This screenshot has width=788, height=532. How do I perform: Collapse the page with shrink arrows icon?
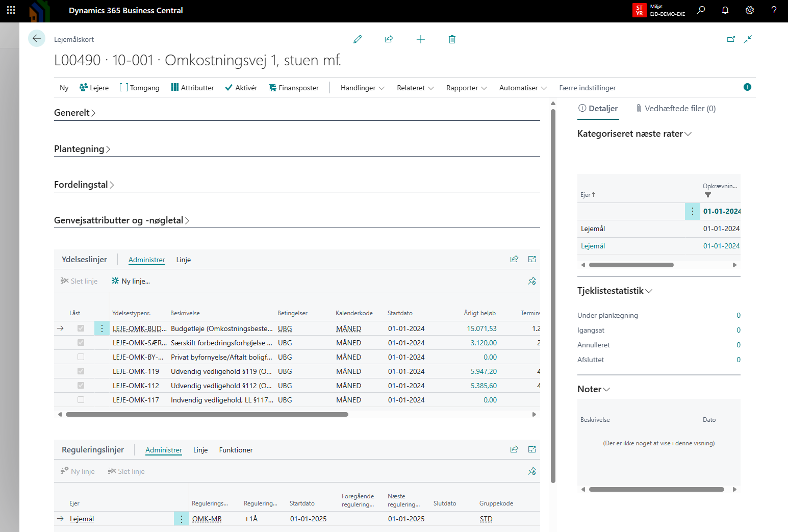pyautogui.click(x=748, y=39)
